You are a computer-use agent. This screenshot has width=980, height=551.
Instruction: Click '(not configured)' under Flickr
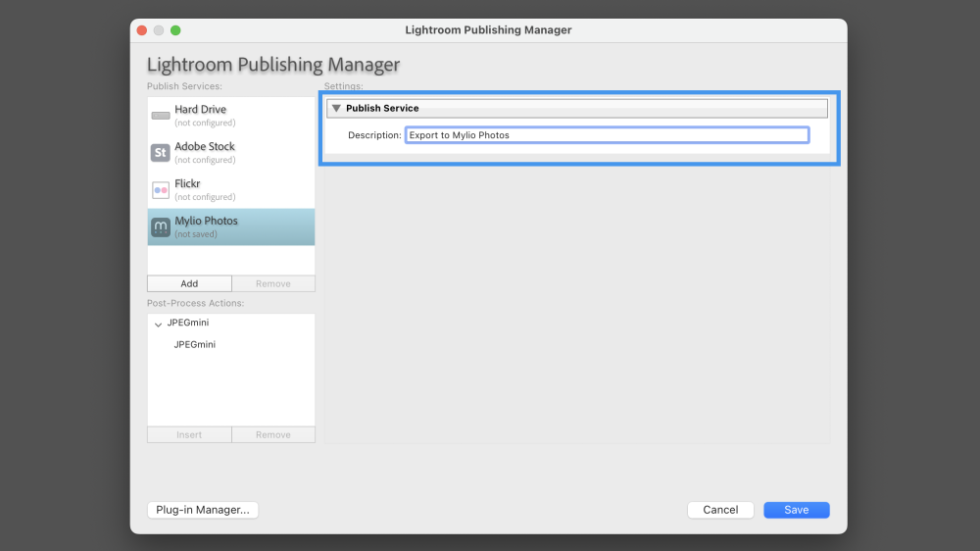(x=205, y=197)
